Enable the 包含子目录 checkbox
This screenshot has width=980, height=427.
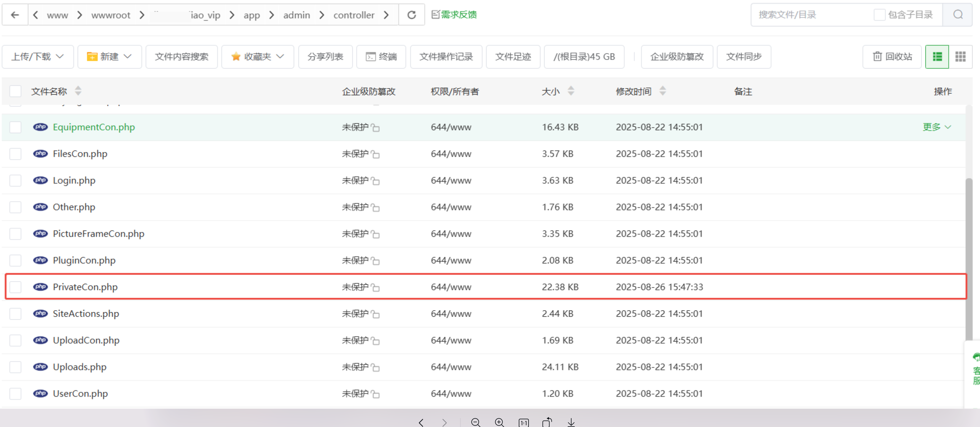879,15
